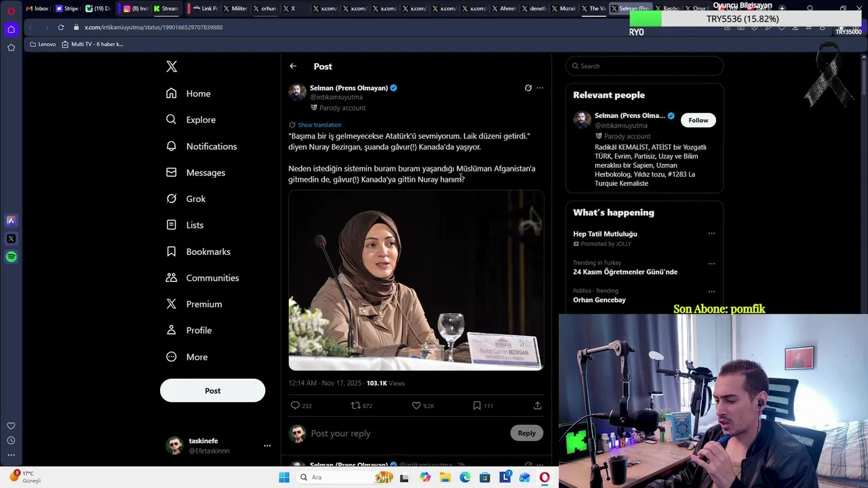Image resolution: width=868 pixels, height=488 pixels.
Task: Open Microsoft Store from taskbar
Action: [x=485, y=478]
